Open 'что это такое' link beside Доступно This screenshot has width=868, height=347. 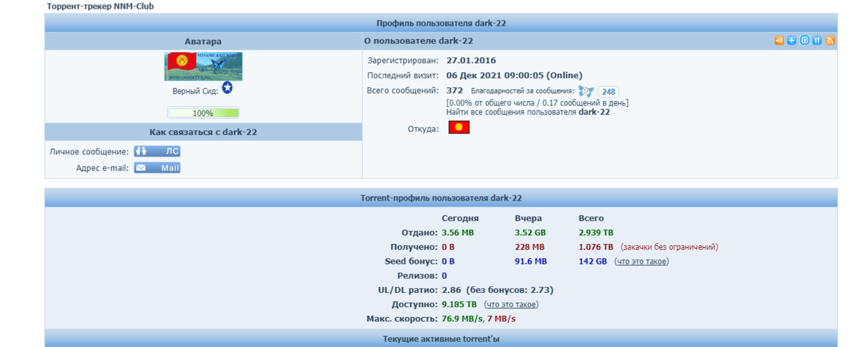(512, 305)
